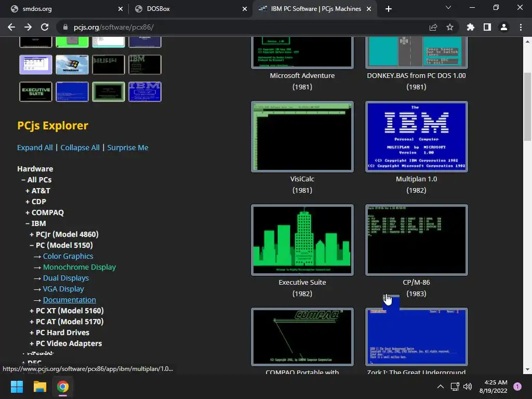
Task: Toggle the Chrome side panel
Action: coord(487,27)
